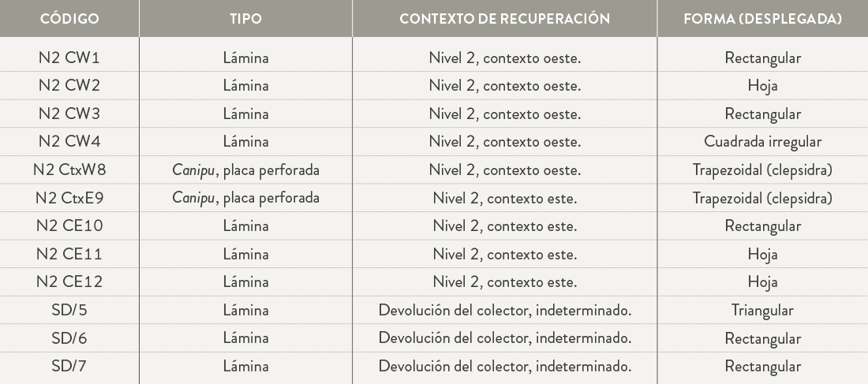Click the N2 CtxW8 code cell
The width and height of the screenshot is (868, 384).
69,170
